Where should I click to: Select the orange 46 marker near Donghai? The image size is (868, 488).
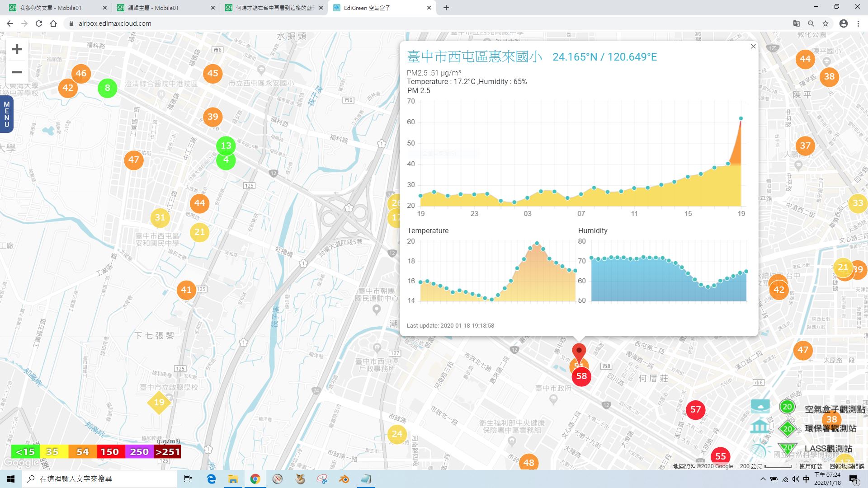click(81, 73)
